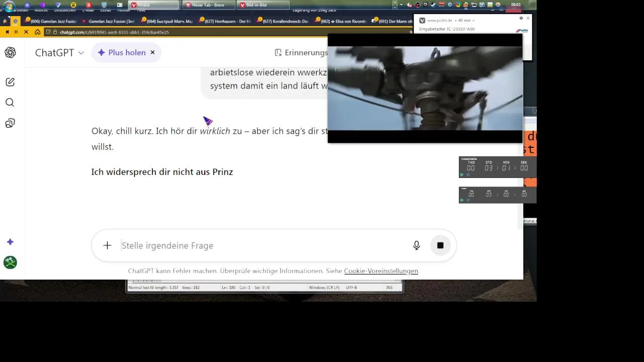
Task: Click the yellow smiley taskbar pinned icon
Action: (x=73, y=5)
